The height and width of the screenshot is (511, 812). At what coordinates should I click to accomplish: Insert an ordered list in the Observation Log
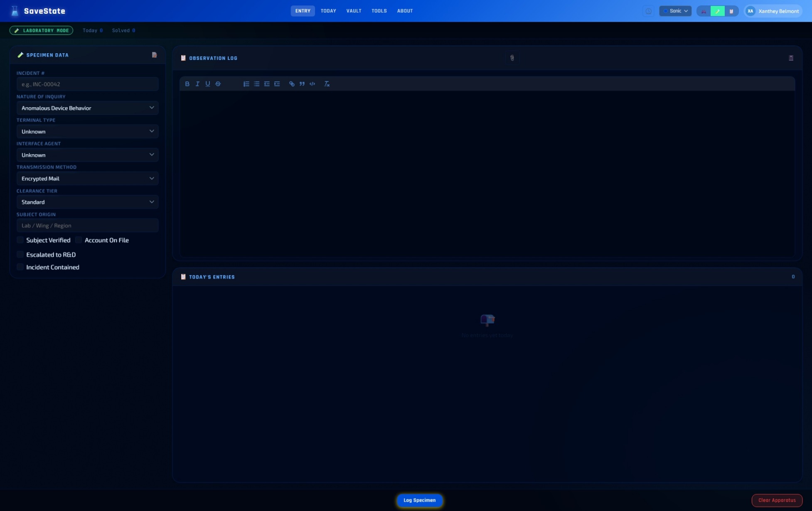point(246,84)
